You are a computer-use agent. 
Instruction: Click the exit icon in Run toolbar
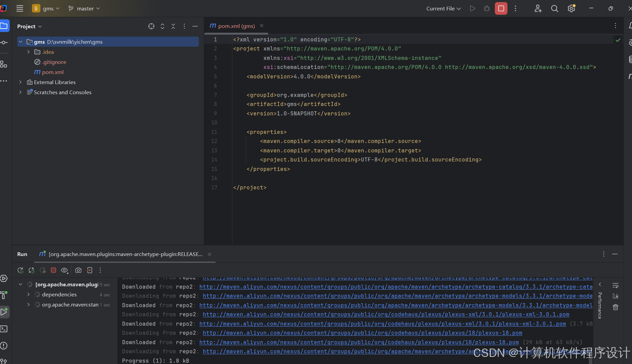coord(89,270)
